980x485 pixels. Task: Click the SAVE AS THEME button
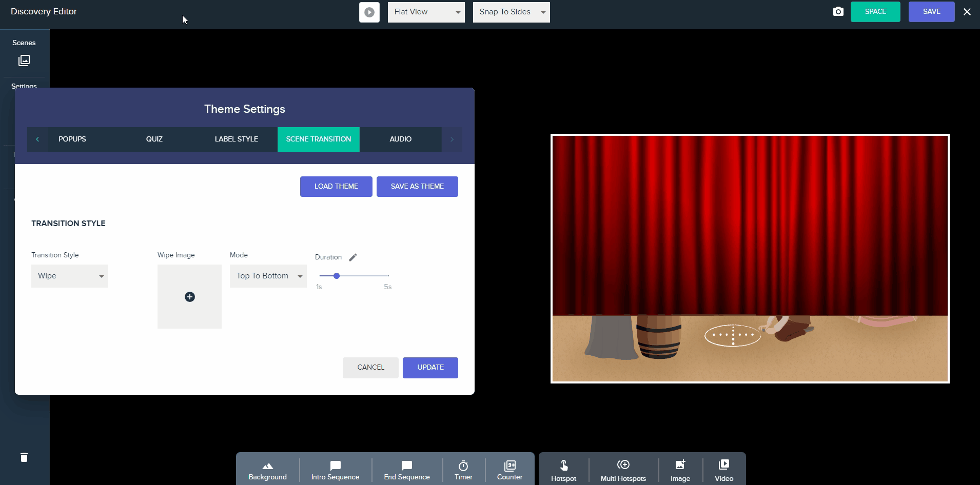click(x=417, y=187)
